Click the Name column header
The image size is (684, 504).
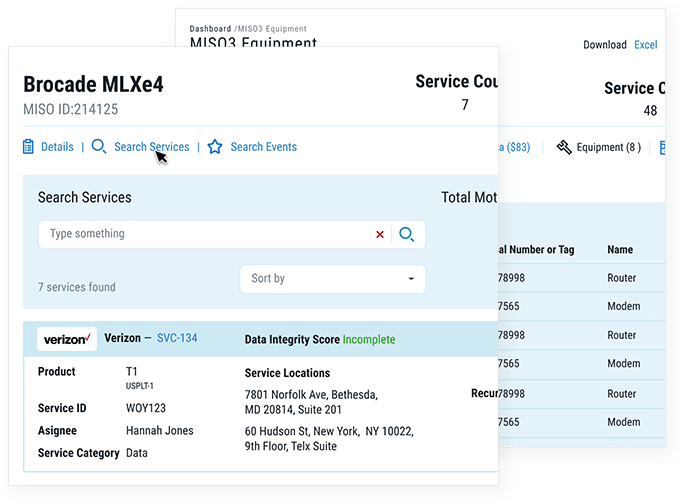click(x=620, y=250)
